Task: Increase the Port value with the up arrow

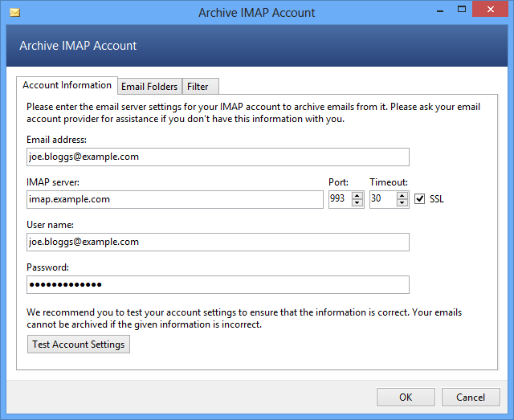Action: [357, 195]
